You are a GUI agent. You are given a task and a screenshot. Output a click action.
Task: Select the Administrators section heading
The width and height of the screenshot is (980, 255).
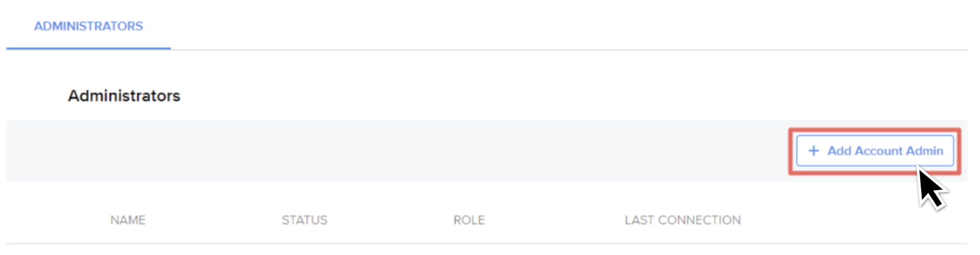pyautogui.click(x=124, y=96)
